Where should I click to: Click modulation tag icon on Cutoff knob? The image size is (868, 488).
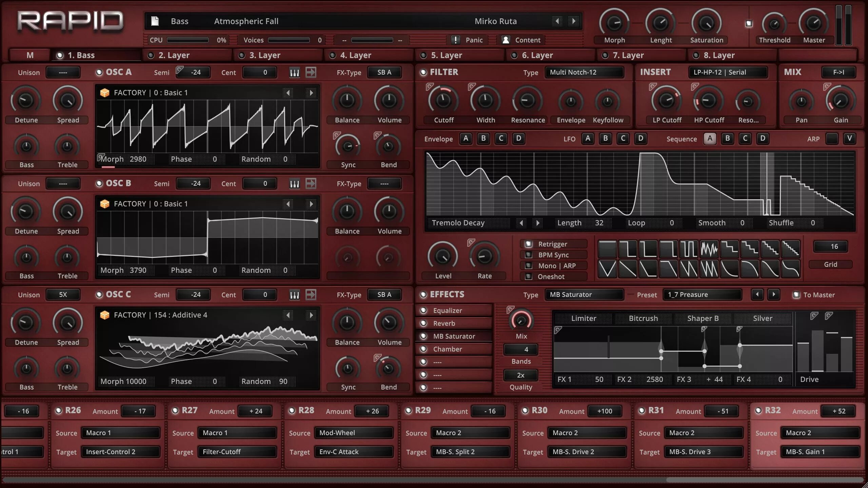[430, 87]
